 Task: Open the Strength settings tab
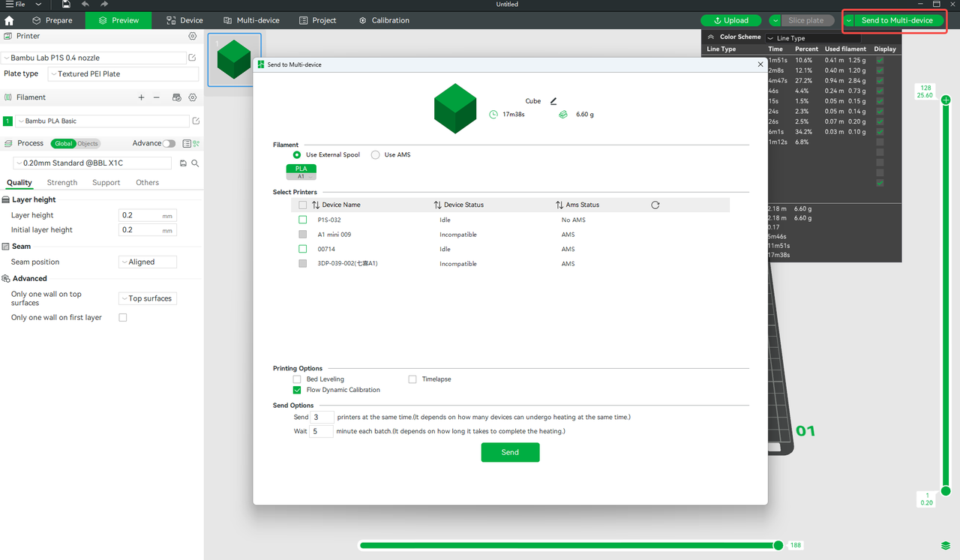pyautogui.click(x=62, y=182)
